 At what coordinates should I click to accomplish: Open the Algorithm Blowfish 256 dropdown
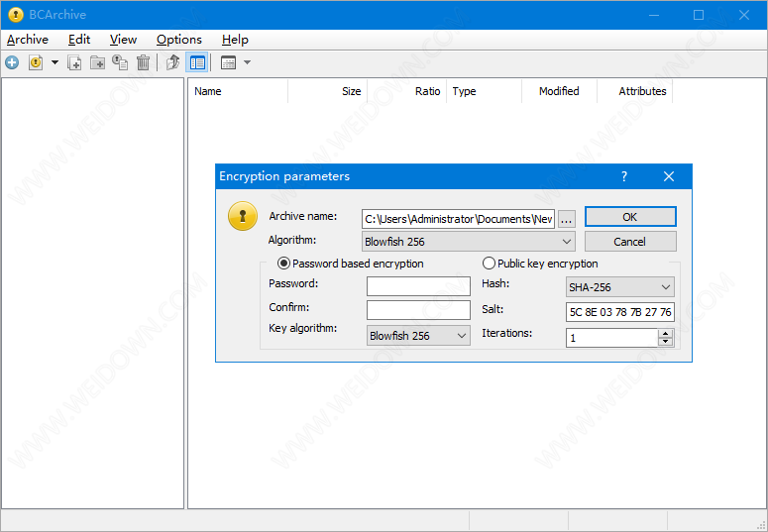tap(469, 242)
